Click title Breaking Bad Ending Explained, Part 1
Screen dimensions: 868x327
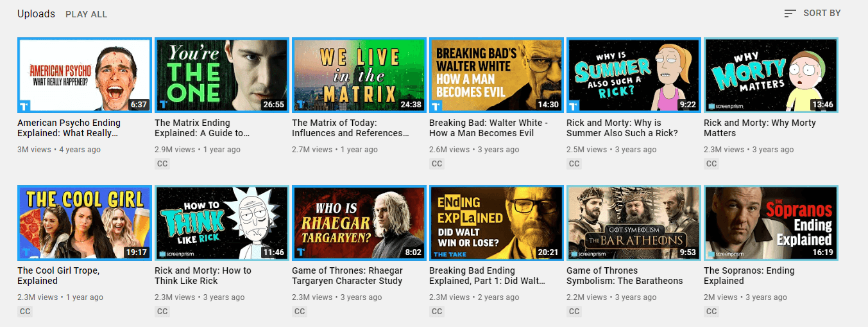coord(488,276)
